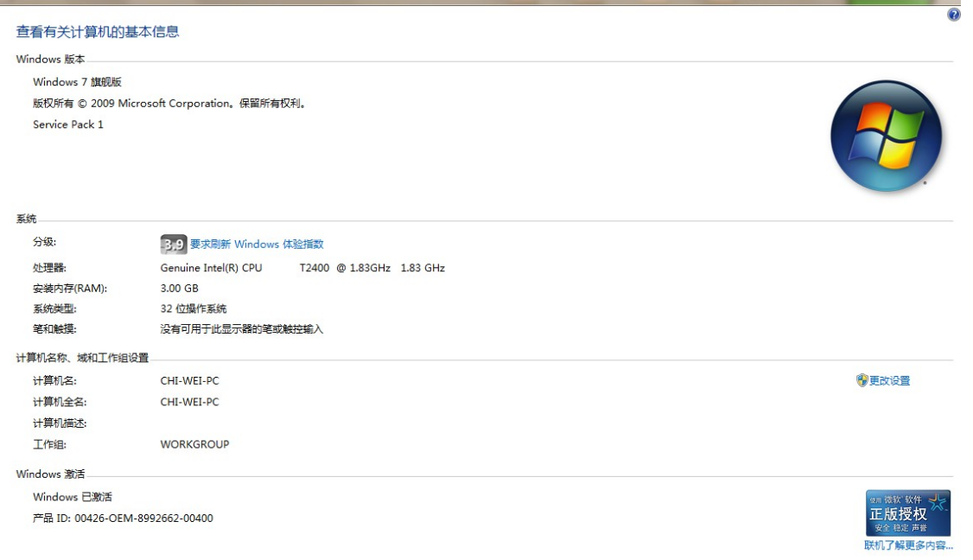Viewport: 973px width, 560px height.
Task: Click CHI-WEI-PC in the 计算机名 row
Action: click(x=189, y=381)
